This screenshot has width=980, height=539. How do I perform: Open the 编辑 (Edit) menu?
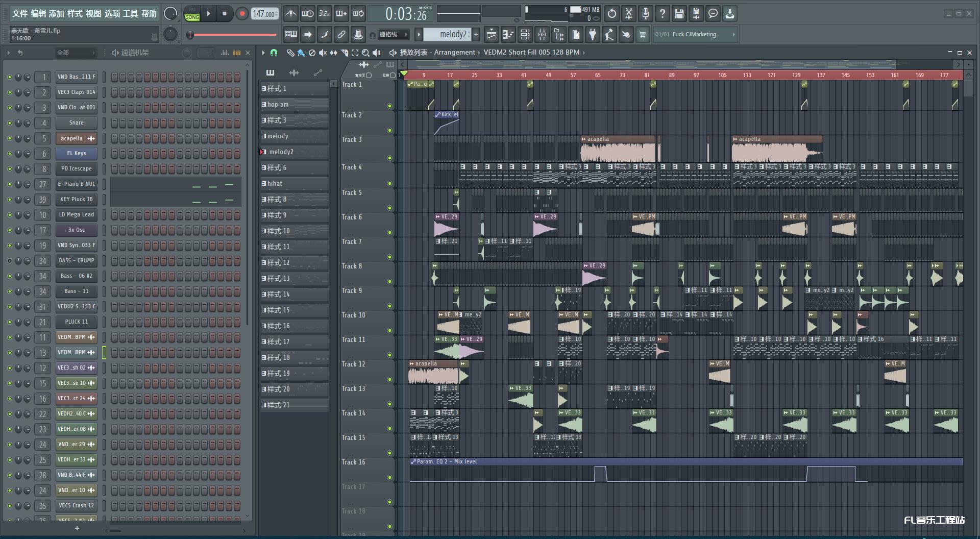point(38,14)
